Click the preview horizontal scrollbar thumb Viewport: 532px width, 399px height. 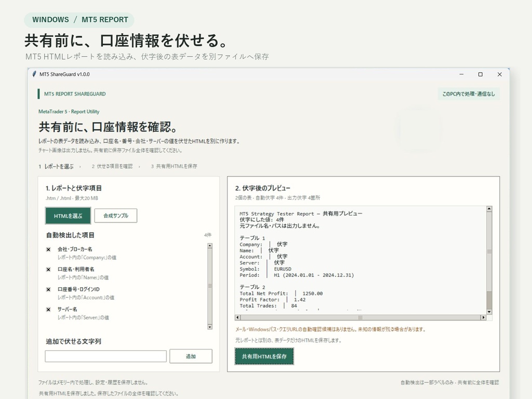361,317
